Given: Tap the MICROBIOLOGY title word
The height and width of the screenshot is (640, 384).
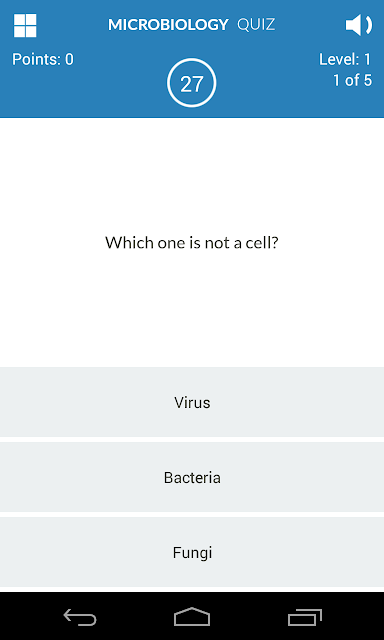Looking at the screenshot, I should click(168, 25).
